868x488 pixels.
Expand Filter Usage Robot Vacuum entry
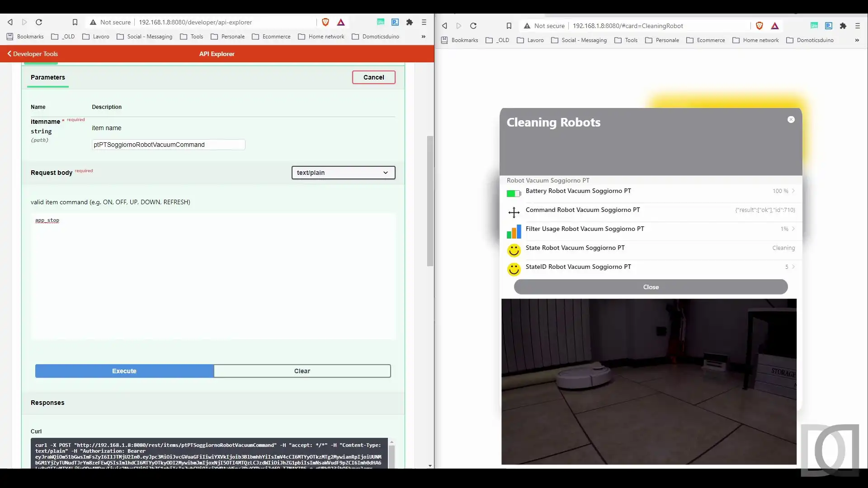(793, 229)
